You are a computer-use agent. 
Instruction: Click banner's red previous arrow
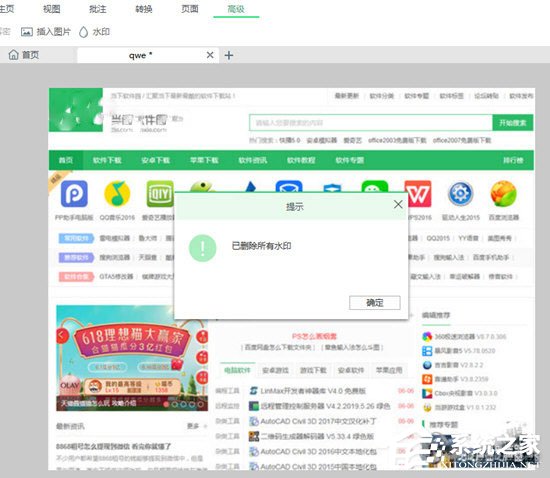coord(61,335)
